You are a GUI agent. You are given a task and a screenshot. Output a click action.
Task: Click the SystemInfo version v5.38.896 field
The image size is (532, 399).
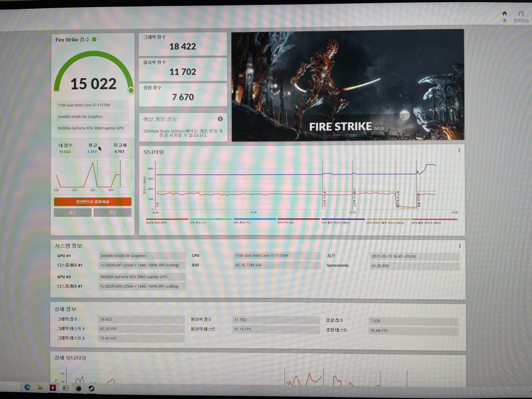[x=414, y=266]
